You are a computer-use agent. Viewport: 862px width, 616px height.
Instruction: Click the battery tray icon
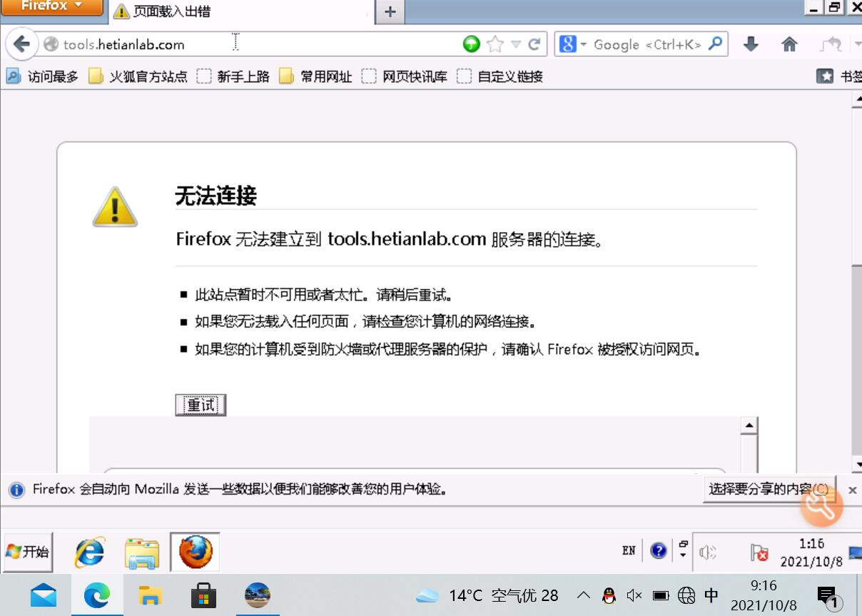[x=661, y=595]
